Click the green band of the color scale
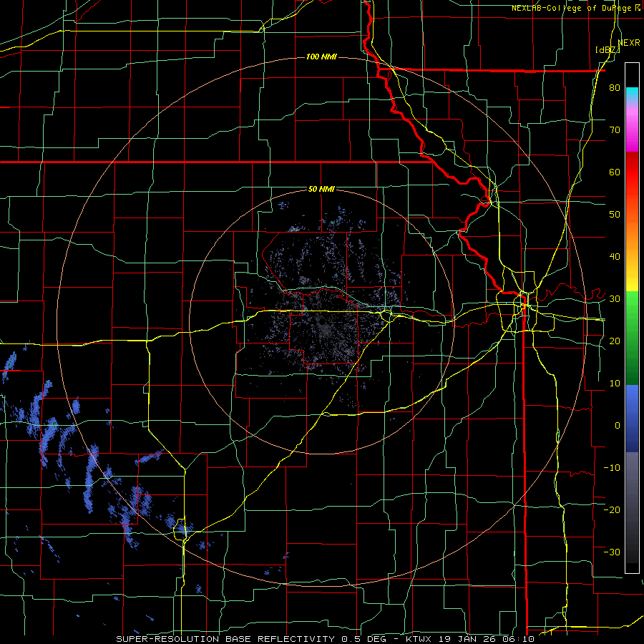This screenshot has width=644, height=644. [632, 338]
